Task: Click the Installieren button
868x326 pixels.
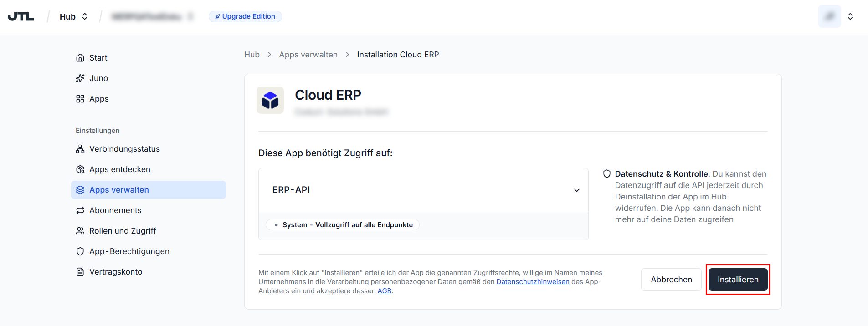Action: tap(738, 280)
